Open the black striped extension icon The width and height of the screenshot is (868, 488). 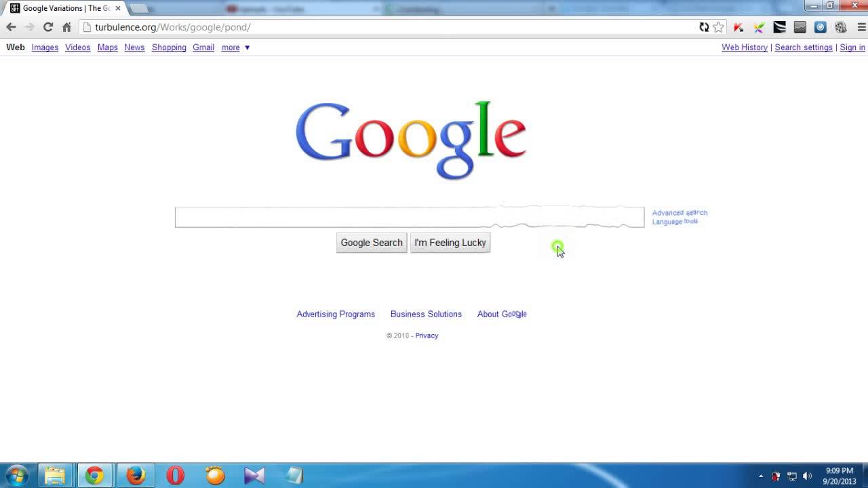[x=779, y=27]
